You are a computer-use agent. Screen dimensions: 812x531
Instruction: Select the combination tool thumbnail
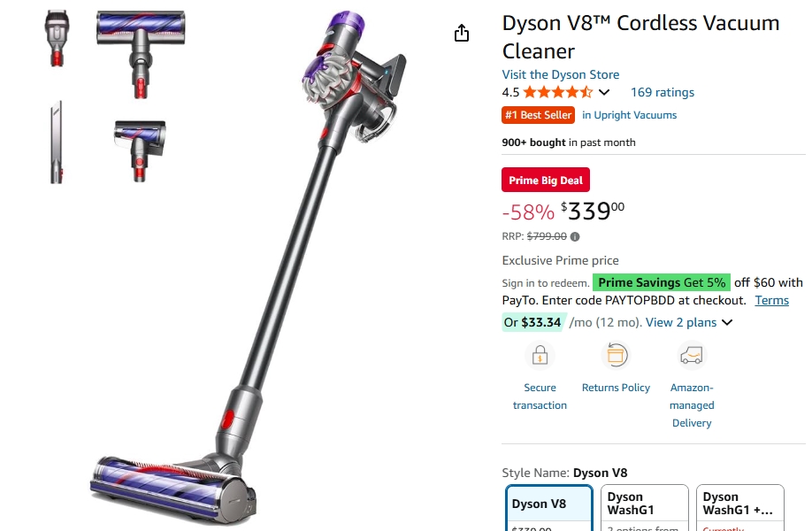(x=57, y=38)
